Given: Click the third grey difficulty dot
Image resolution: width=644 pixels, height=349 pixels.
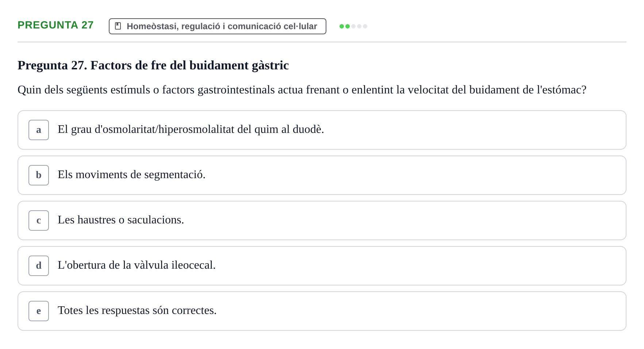Looking at the screenshot, I should [x=353, y=26].
